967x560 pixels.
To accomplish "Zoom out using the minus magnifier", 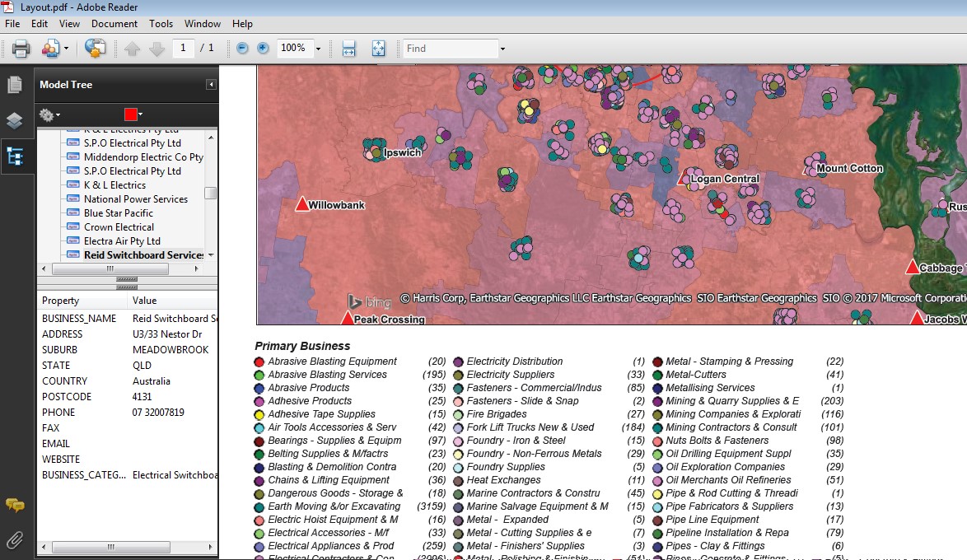I will (x=240, y=48).
